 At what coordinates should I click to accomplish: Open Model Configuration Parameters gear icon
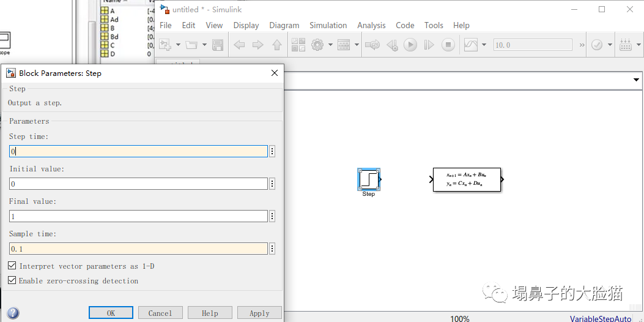pos(317,45)
